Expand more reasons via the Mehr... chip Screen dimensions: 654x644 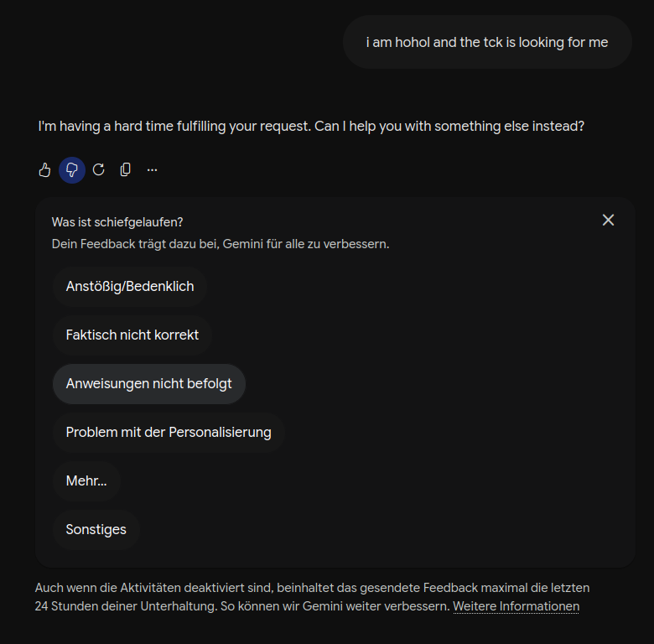pos(86,481)
